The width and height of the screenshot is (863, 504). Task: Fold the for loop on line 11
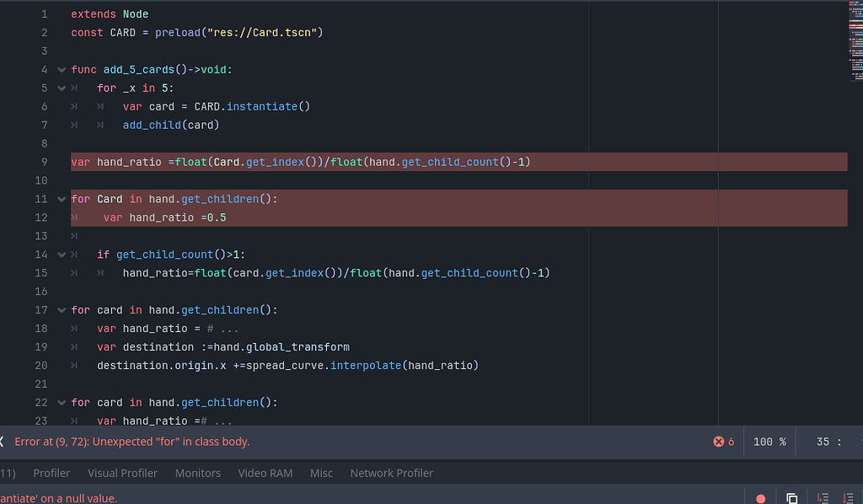coord(62,199)
